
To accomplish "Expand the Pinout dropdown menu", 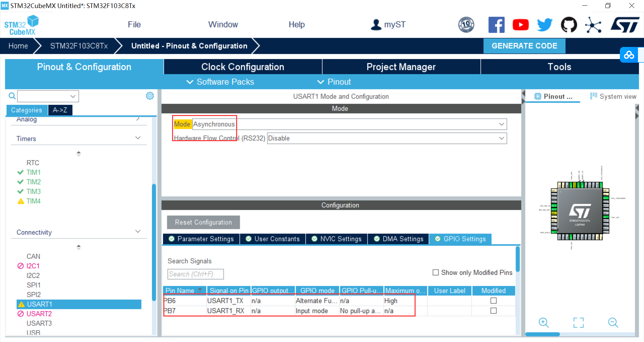I will [334, 82].
